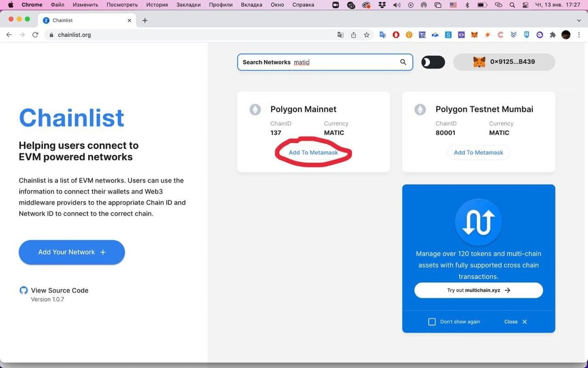
Task: Click the translate page icon in address bar
Action: [x=341, y=35]
